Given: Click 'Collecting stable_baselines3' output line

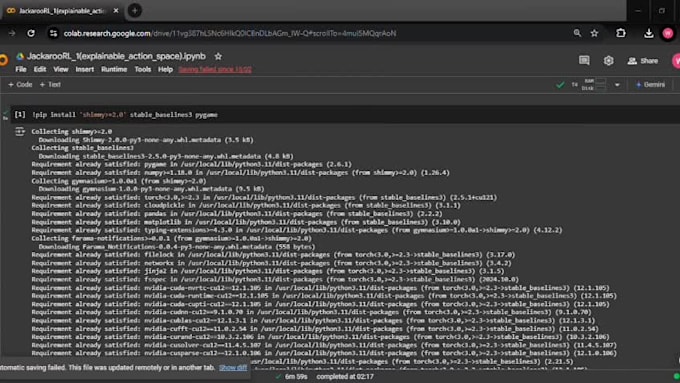Looking at the screenshot, I should [x=82, y=148].
